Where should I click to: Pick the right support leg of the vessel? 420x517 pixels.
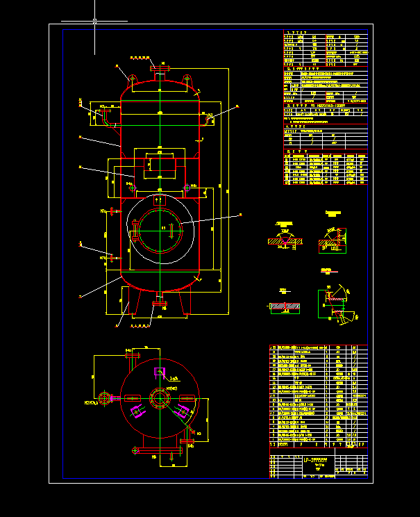(185, 300)
